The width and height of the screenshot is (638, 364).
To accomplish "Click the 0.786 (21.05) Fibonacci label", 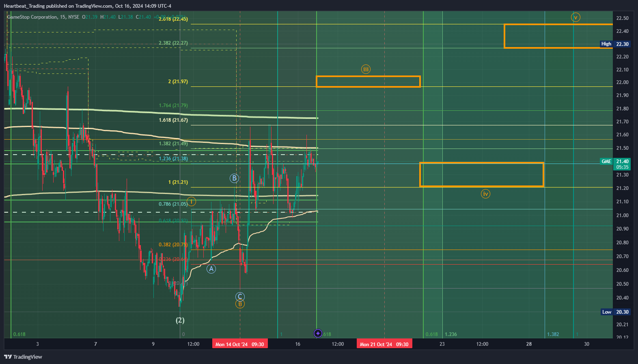I will [x=173, y=204].
